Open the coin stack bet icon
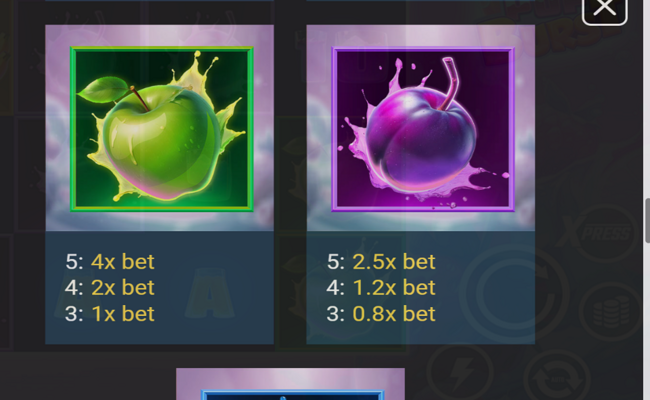Image resolution: width=650 pixels, height=400 pixels. point(611,312)
